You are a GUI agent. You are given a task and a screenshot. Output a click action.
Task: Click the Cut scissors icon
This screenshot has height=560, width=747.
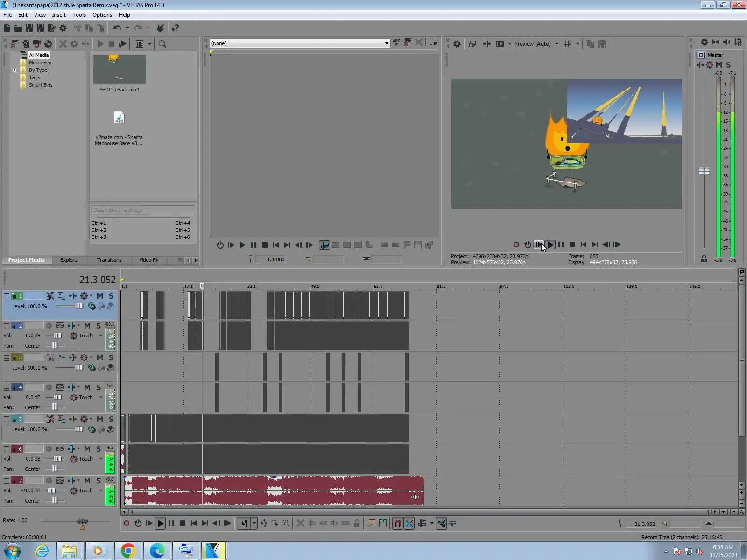point(78,28)
